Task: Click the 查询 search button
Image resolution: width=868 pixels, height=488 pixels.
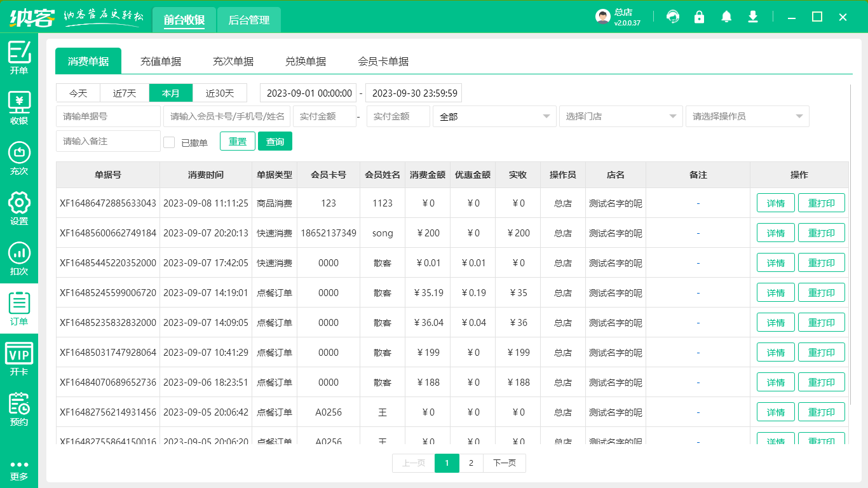Action: [x=275, y=141]
